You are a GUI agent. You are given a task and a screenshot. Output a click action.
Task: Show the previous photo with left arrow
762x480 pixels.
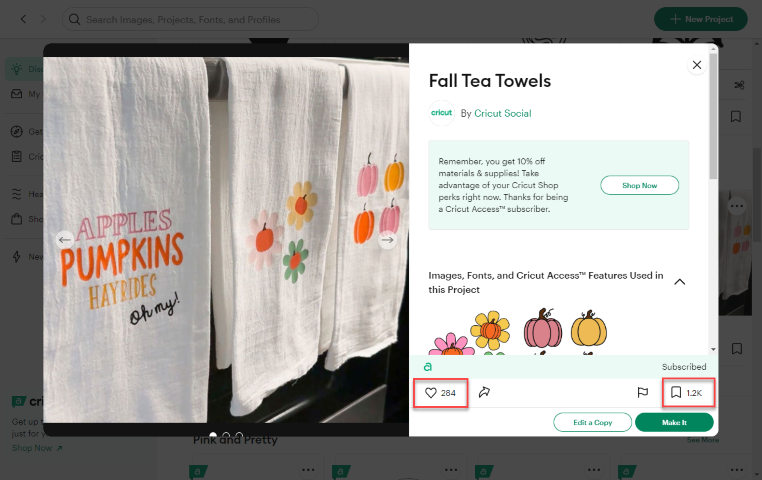pos(65,239)
